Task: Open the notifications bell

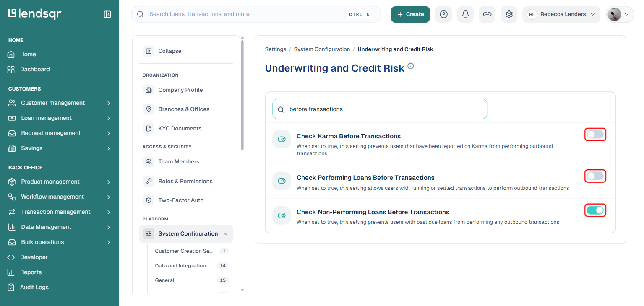Action: point(465,14)
